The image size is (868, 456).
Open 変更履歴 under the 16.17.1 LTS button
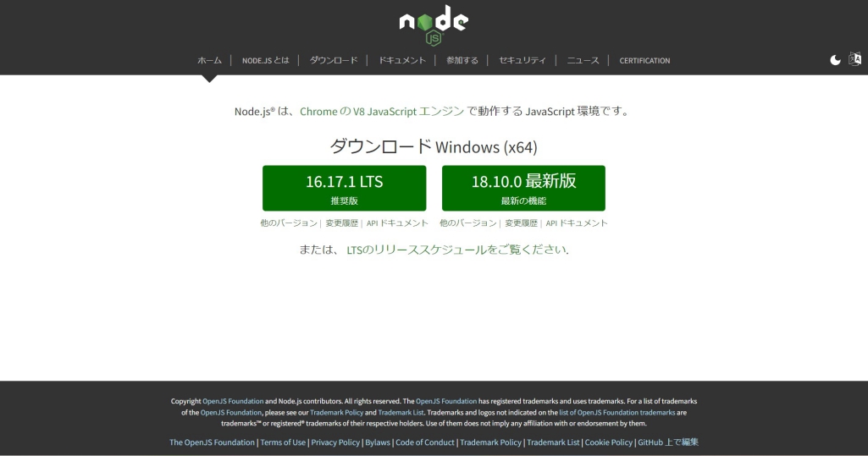point(341,223)
